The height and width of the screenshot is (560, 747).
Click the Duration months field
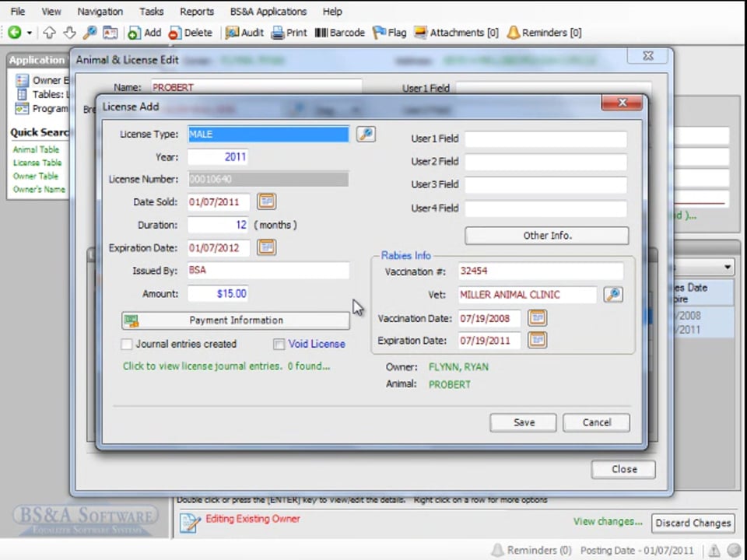218,225
